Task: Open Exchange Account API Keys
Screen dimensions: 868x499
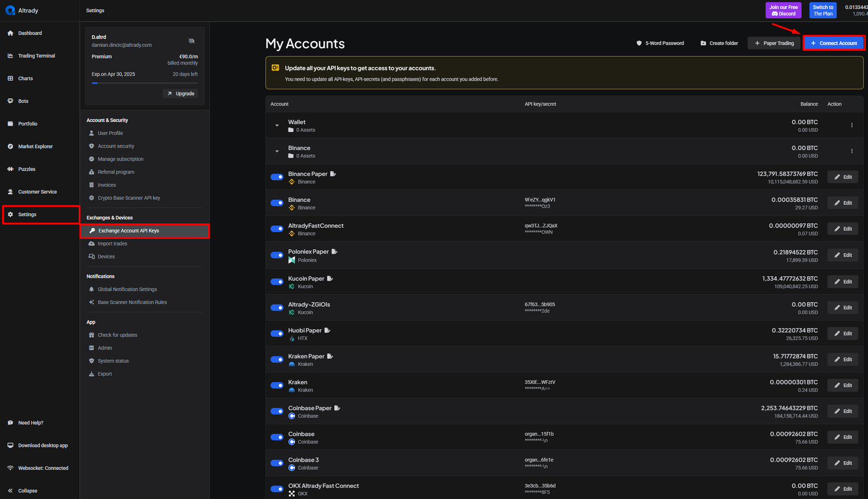Action: coord(145,231)
